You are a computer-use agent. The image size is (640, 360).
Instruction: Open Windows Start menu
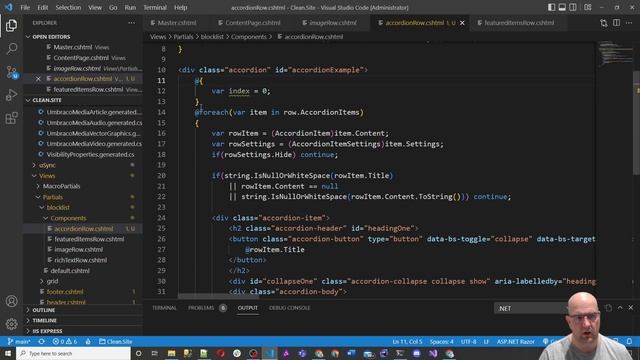(x=8, y=353)
